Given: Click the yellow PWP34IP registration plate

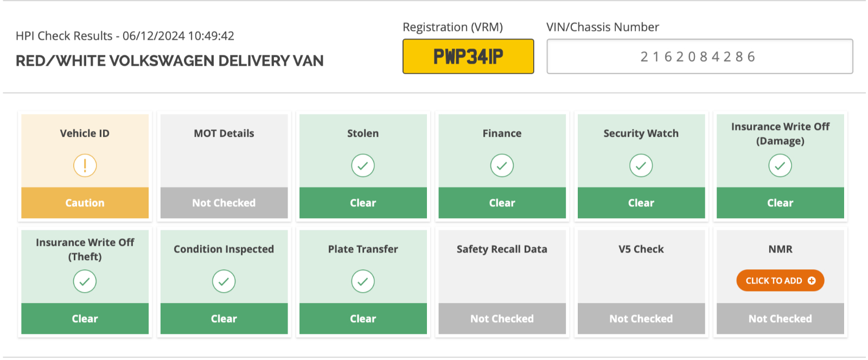Looking at the screenshot, I should click(x=468, y=56).
